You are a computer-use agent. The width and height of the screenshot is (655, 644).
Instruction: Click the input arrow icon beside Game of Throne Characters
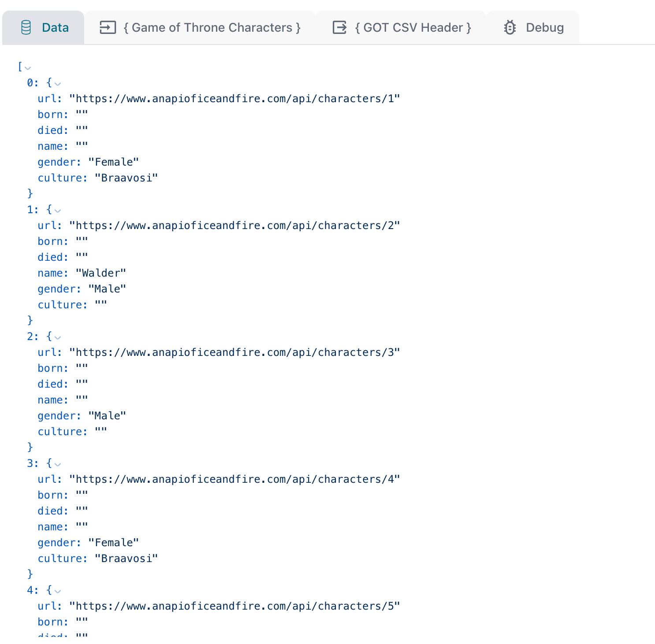(108, 27)
